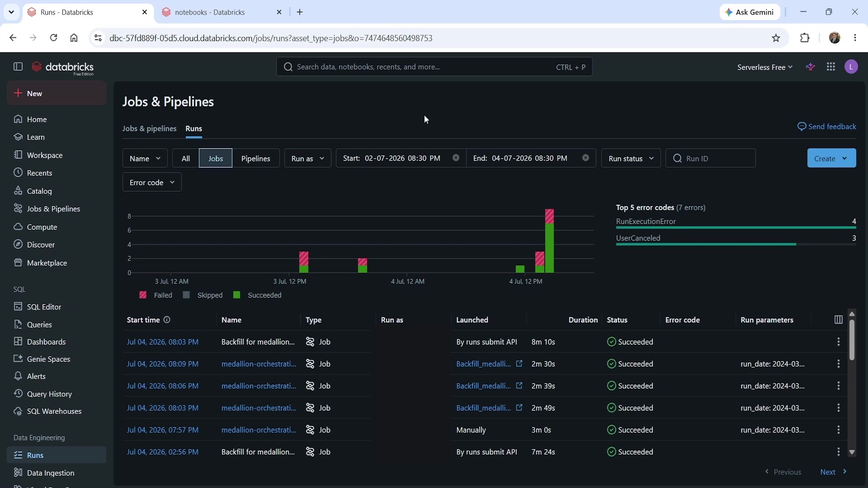Open the column settings icon in table header
The width and height of the screenshot is (868, 488).
(x=838, y=320)
